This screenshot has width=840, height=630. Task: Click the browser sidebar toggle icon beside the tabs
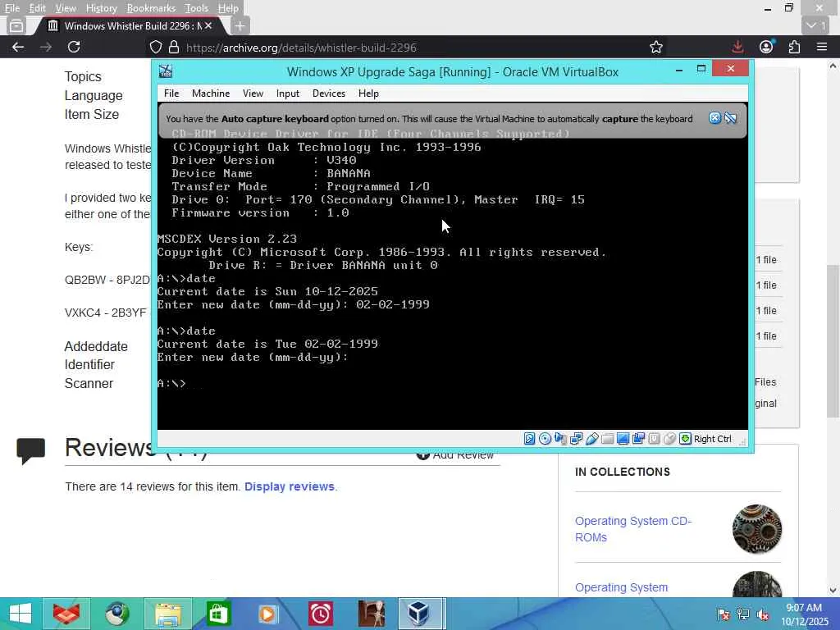tap(16, 25)
